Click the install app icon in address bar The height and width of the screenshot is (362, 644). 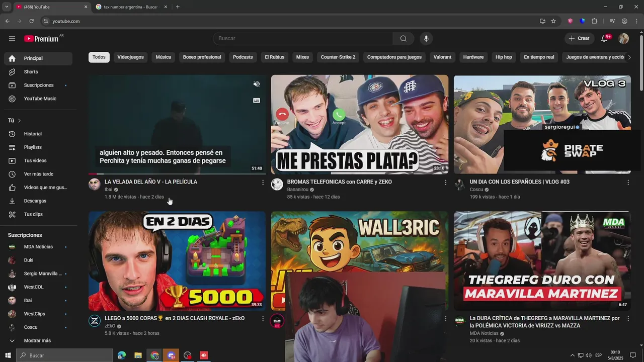[542, 21]
